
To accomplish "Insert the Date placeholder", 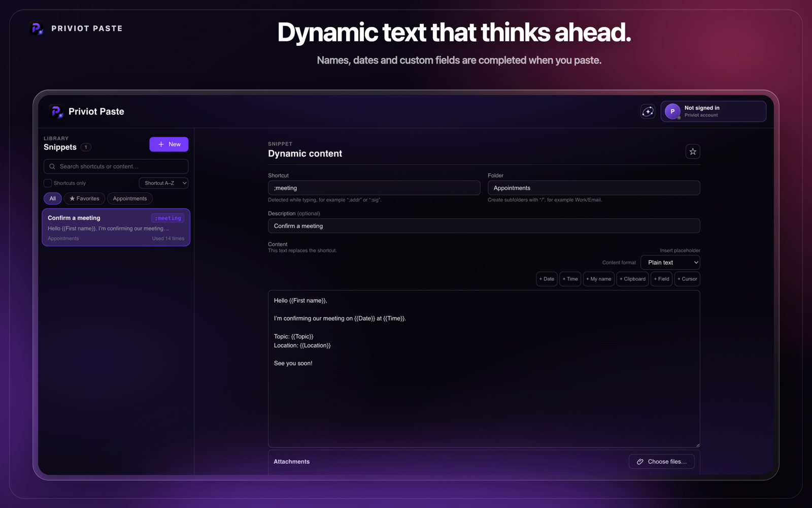I will click(x=547, y=279).
